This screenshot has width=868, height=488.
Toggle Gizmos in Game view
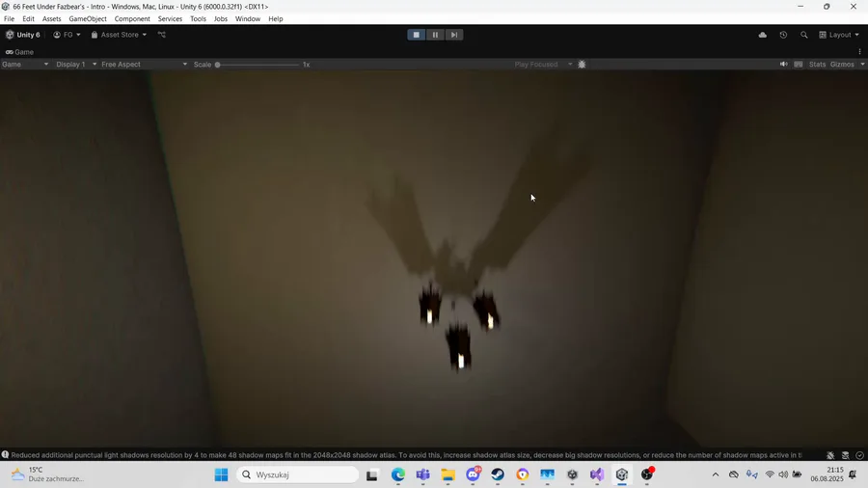pyautogui.click(x=842, y=65)
